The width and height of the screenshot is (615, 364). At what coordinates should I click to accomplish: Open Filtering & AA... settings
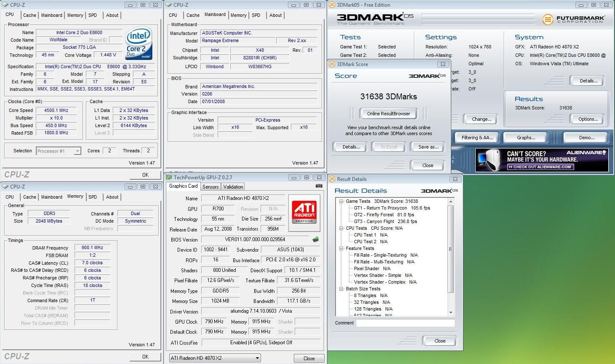(477, 138)
